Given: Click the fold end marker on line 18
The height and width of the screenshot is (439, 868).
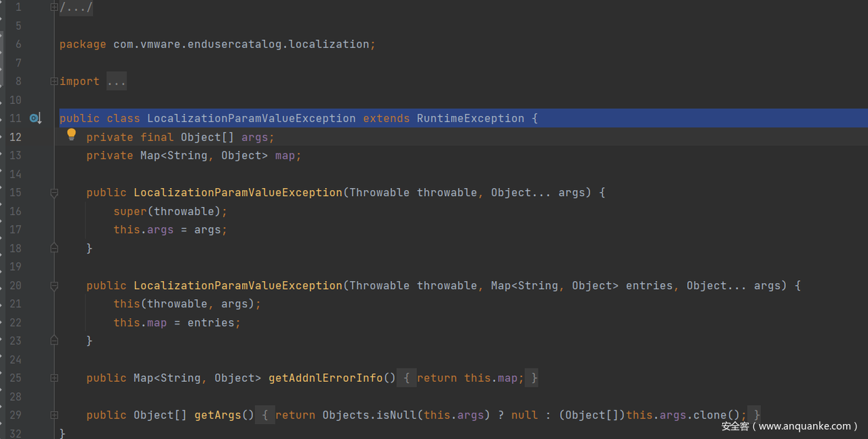Looking at the screenshot, I should [54, 248].
